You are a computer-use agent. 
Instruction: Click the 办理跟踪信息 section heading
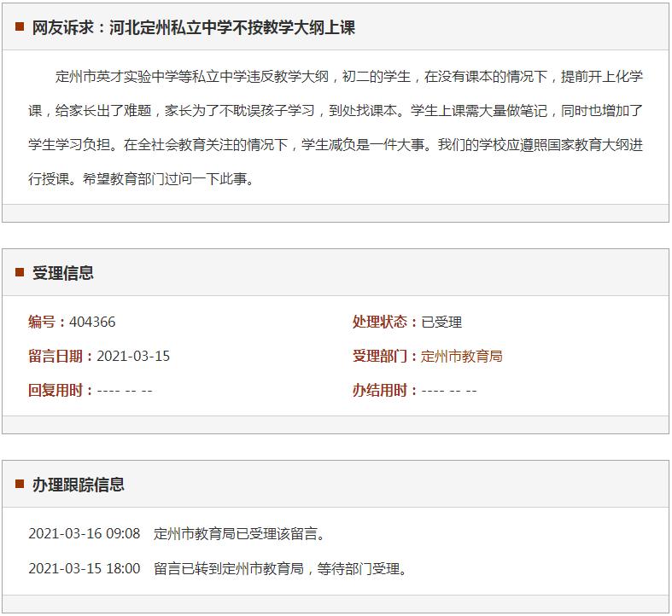click(79, 485)
